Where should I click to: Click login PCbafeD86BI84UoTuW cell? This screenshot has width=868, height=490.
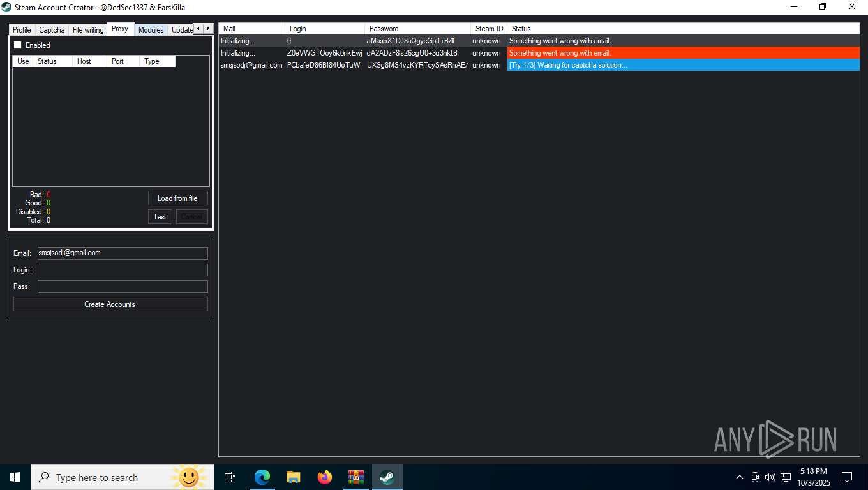(x=324, y=65)
